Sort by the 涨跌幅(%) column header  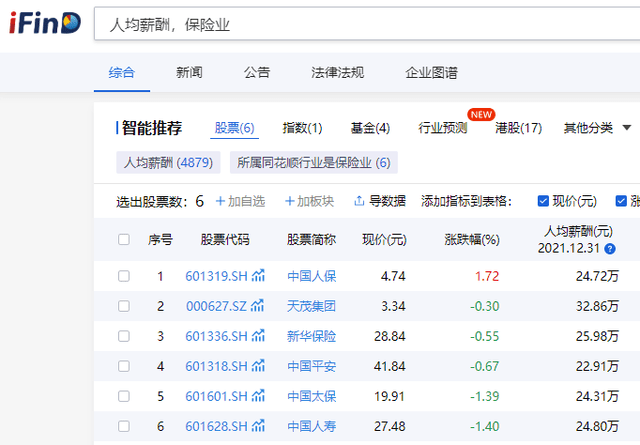tap(472, 239)
